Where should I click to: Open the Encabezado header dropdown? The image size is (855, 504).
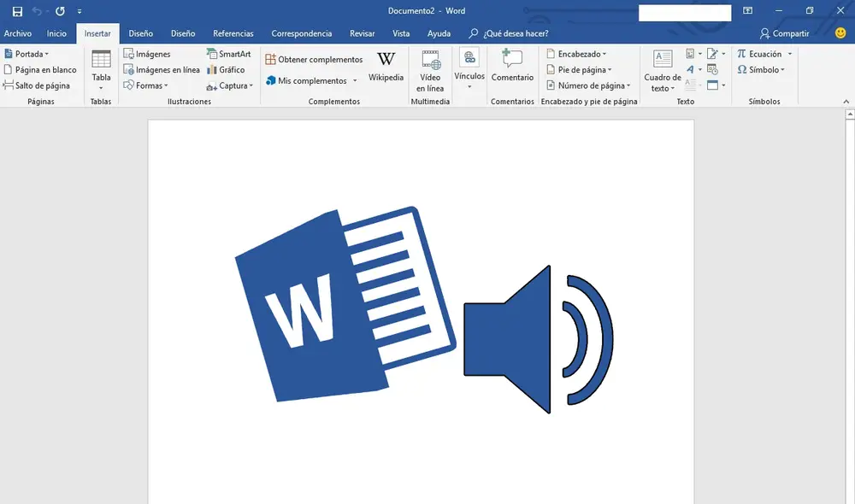pos(576,54)
